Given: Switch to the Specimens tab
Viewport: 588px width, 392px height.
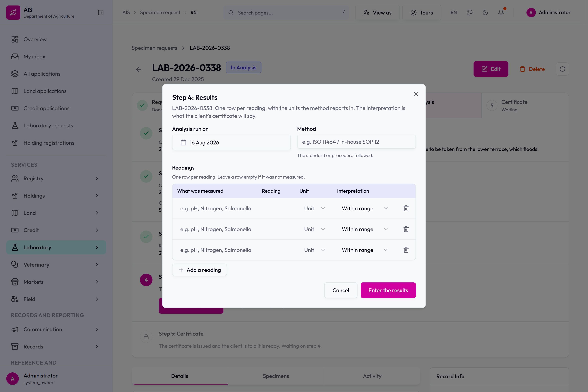Looking at the screenshot, I should (276, 376).
